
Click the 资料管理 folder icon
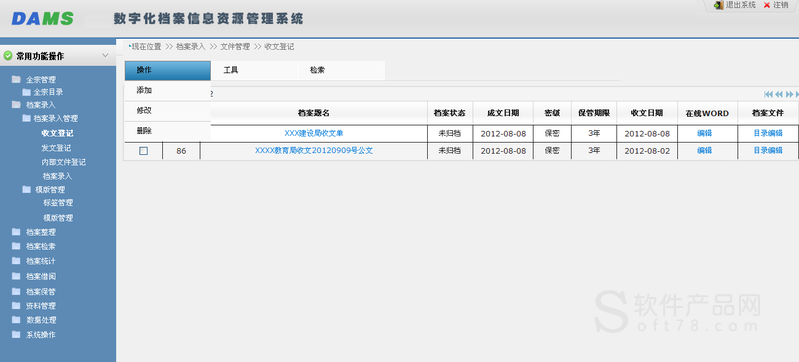tap(16, 306)
